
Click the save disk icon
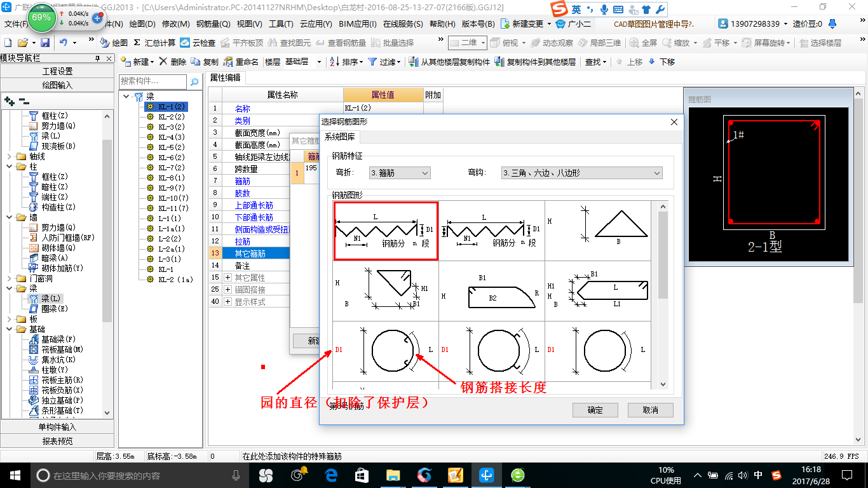(45, 43)
